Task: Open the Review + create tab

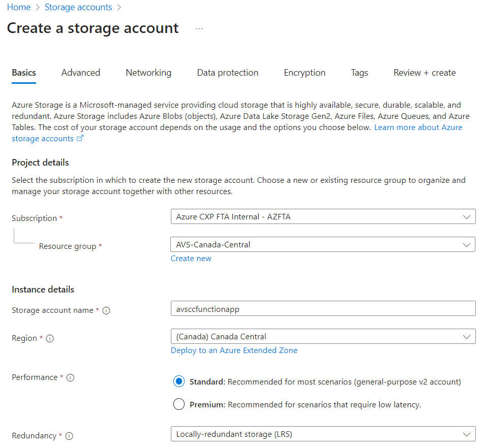Action: tap(425, 73)
